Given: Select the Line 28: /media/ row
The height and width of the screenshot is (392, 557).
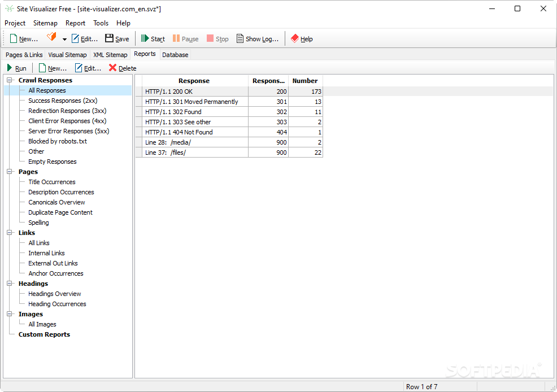Looking at the screenshot, I should pyautogui.click(x=229, y=142).
